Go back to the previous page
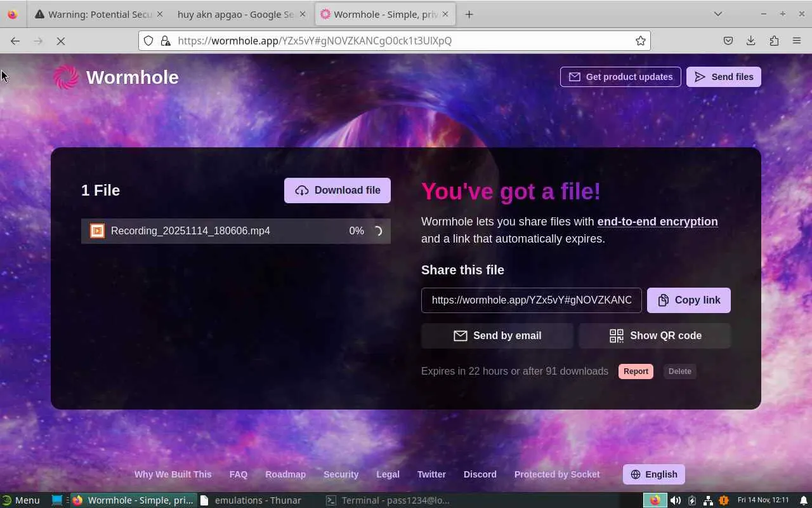Screen dimensions: 812x508 [15, 41]
